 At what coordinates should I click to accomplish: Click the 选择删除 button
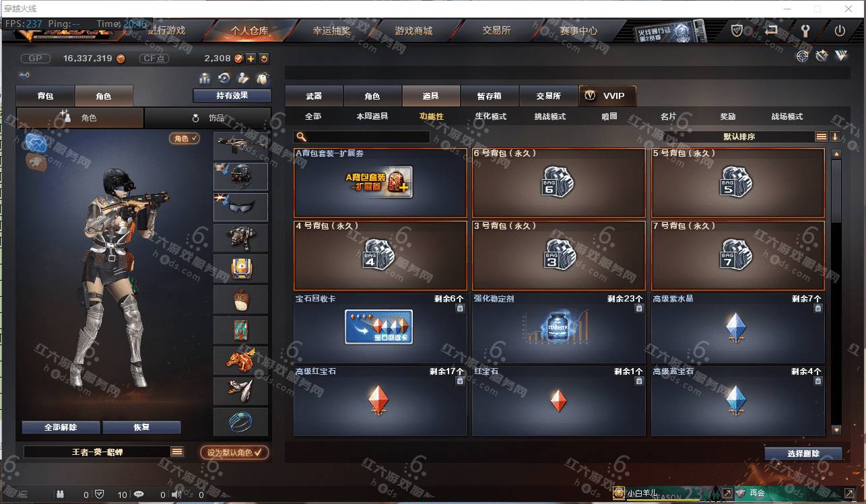[x=803, y=454]
